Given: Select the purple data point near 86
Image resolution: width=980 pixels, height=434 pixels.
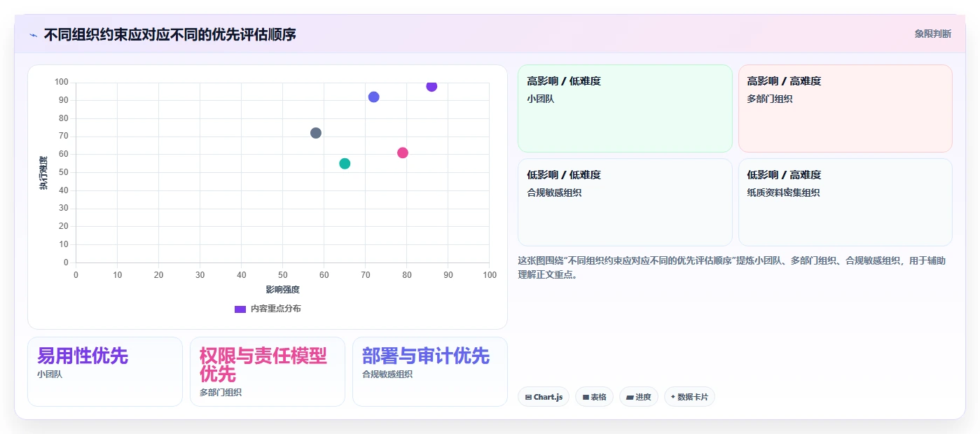Looking at the screenshot, I should tap(432, 86).
